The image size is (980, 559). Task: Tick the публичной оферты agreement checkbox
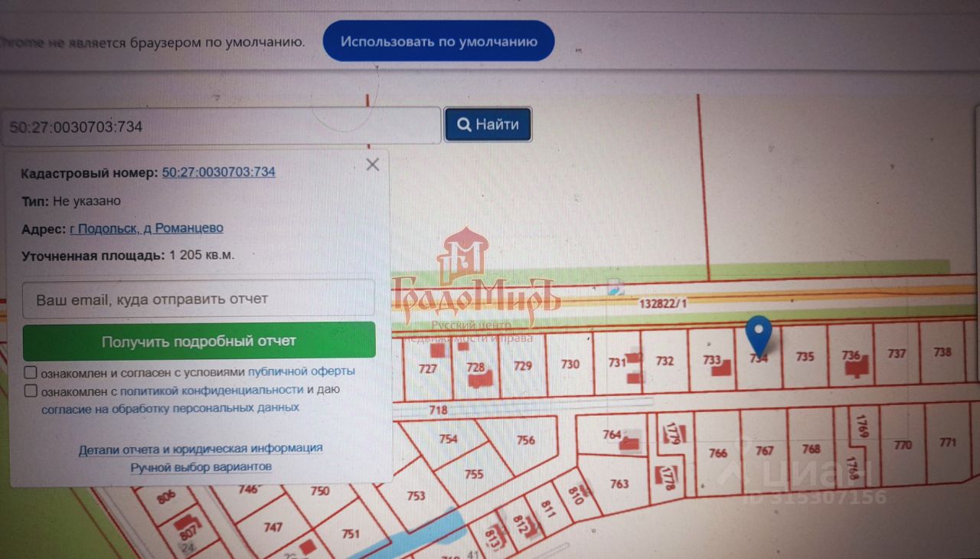[31, 372]
